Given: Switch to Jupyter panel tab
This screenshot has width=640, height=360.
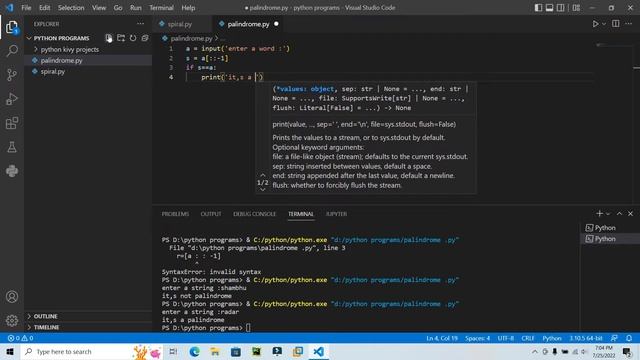Looking at the screenshot, I should click(x=336, y=214).
